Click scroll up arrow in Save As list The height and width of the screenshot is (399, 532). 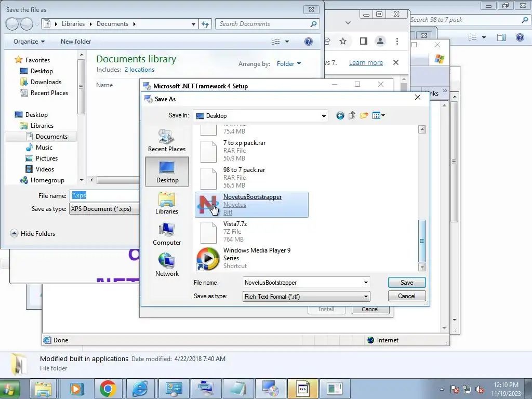click(422, 129)
